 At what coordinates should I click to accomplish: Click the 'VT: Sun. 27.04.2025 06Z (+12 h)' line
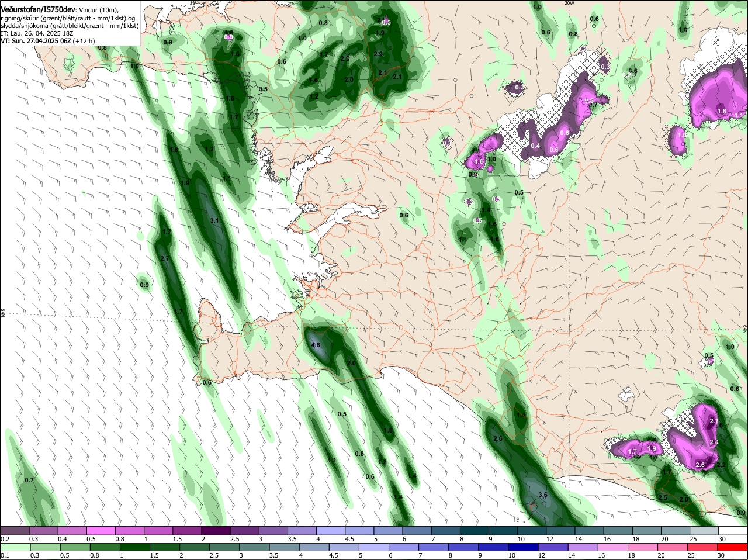pos(48,41)
